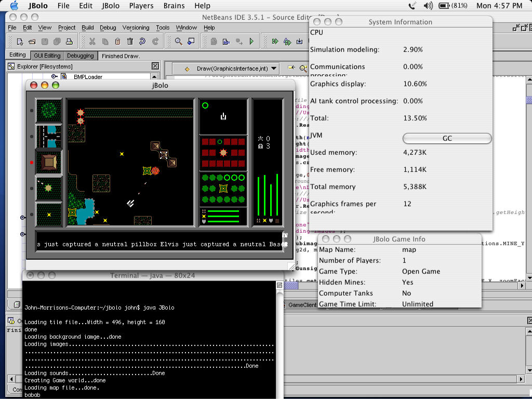532x399 pixels.
Task: Open the Brains menu in the Mac menu bar
Action: (x=174, y=6)
